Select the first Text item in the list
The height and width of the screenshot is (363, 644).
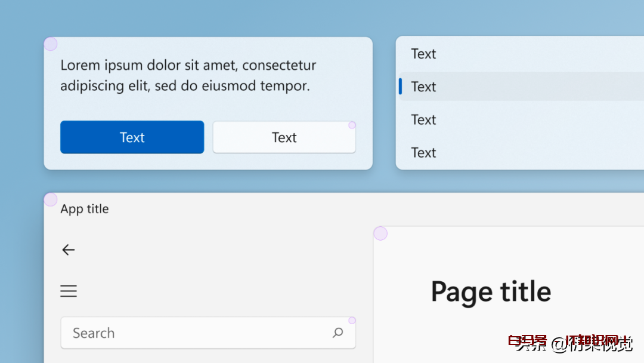click(423, 54)
